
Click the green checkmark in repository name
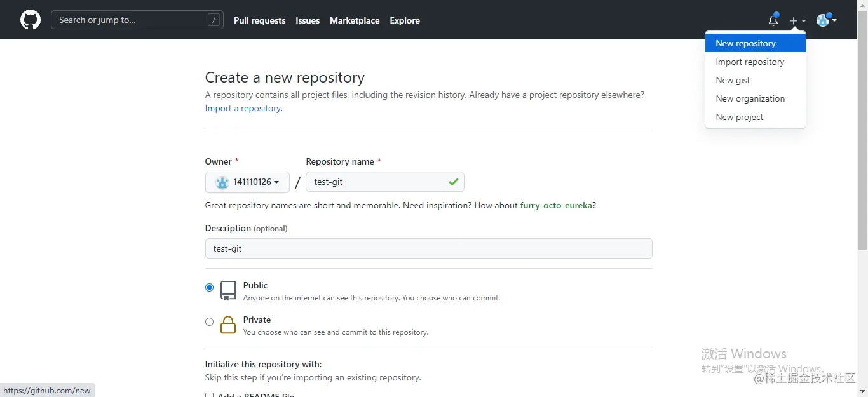coord(453,182)
